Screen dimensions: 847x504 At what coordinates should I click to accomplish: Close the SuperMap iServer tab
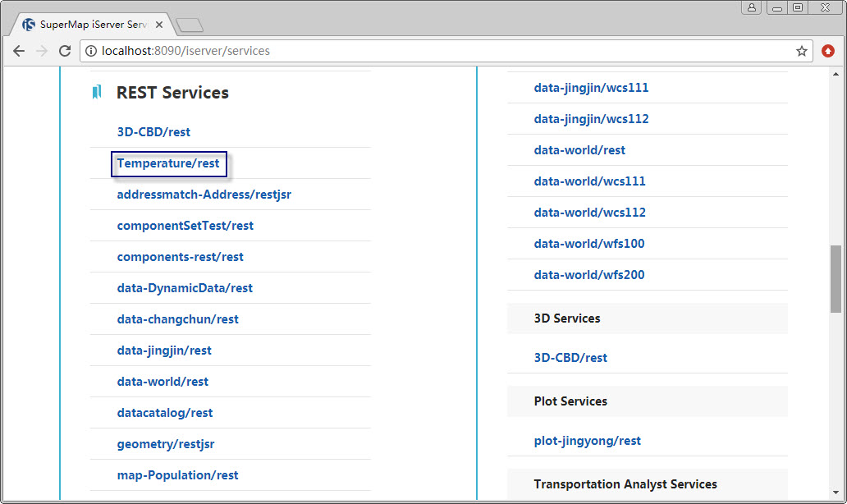pos(159,25)
